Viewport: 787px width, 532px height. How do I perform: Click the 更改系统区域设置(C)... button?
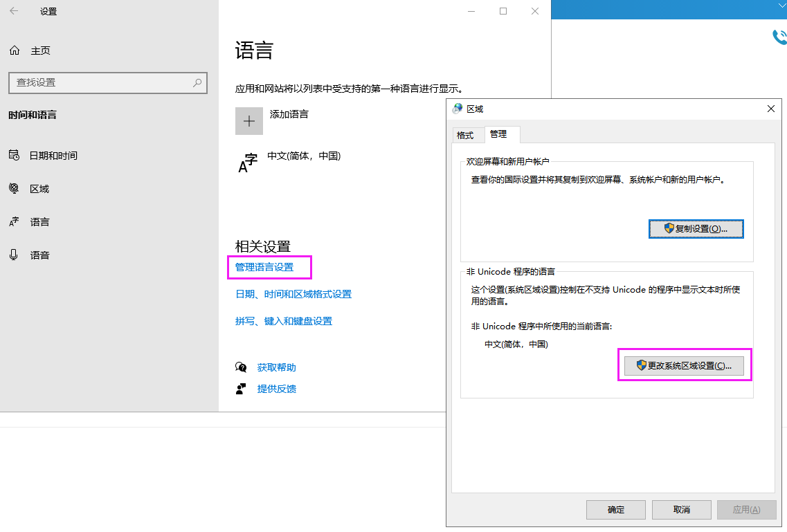pos(684,365)
